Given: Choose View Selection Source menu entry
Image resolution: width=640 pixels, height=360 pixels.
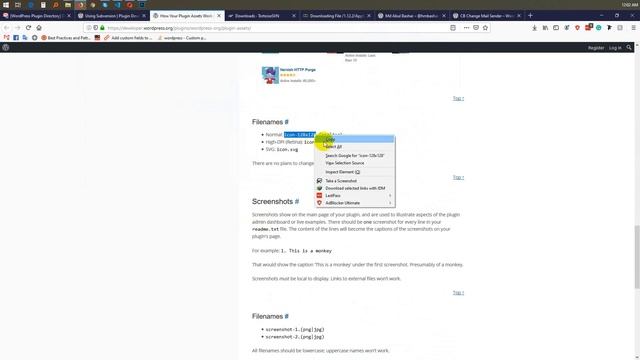Looking at the screenshot, I should point(355,163).
